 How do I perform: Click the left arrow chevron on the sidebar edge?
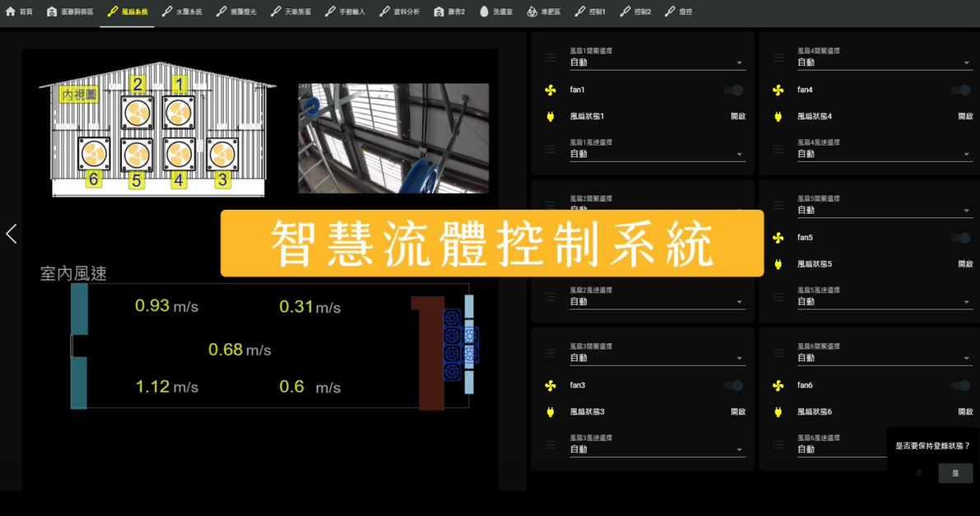coord(12,234)
